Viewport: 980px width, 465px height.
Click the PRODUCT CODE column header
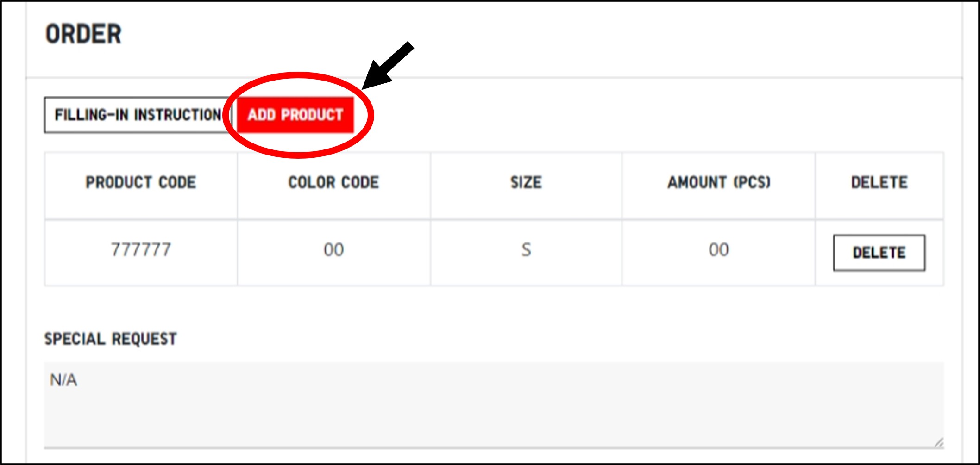click(x=141, y=183)
